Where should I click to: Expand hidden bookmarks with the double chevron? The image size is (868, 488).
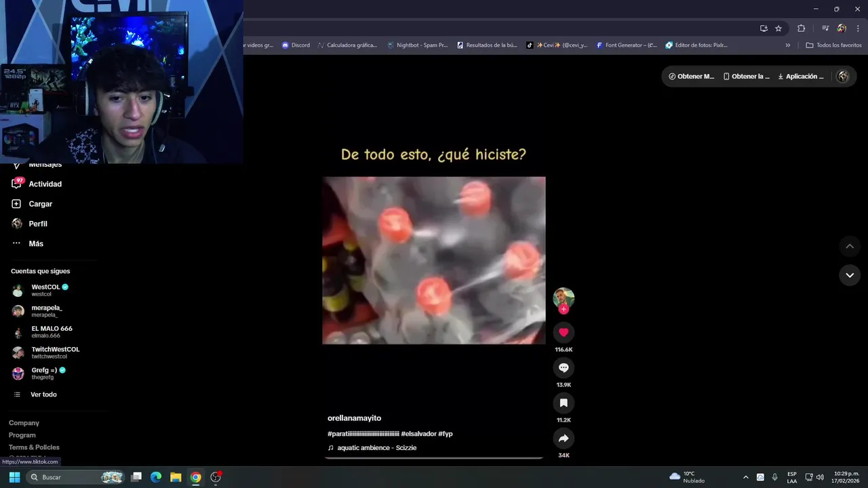(x=788, y=45)
